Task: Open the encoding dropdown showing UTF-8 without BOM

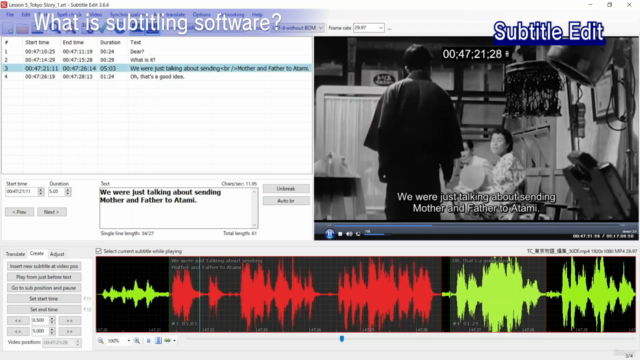Action: [298, 28]
